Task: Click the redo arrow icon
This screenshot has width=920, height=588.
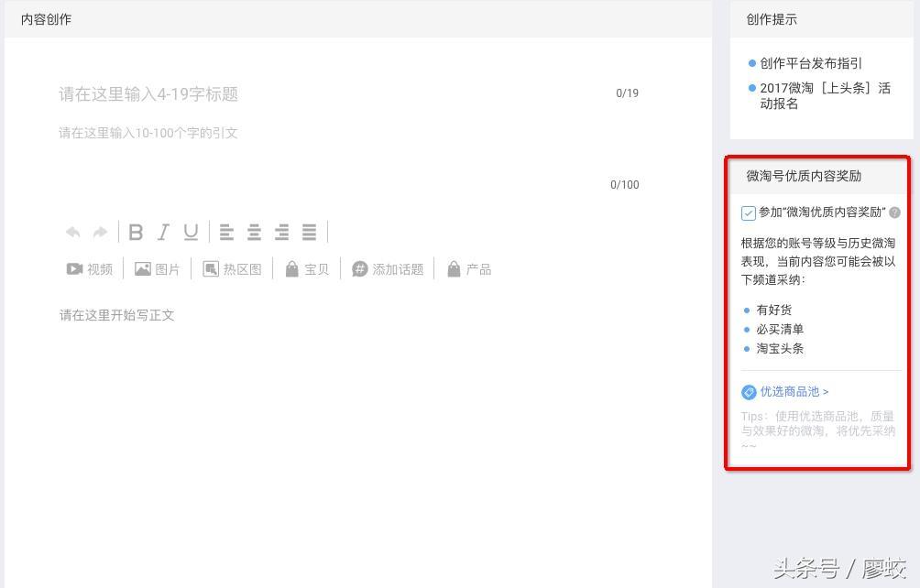Action: [x=101, y=233]
